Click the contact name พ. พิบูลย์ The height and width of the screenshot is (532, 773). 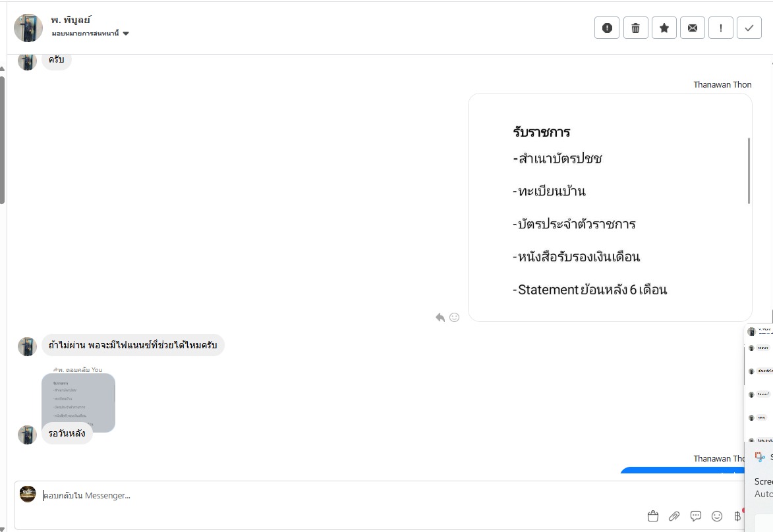pos(71,20)
